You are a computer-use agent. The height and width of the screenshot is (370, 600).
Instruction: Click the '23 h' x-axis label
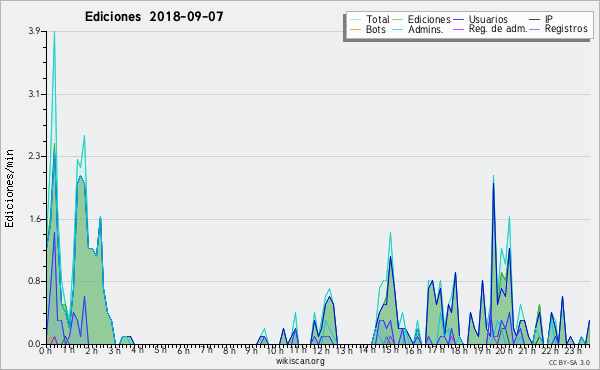click(x=573, y=350)
